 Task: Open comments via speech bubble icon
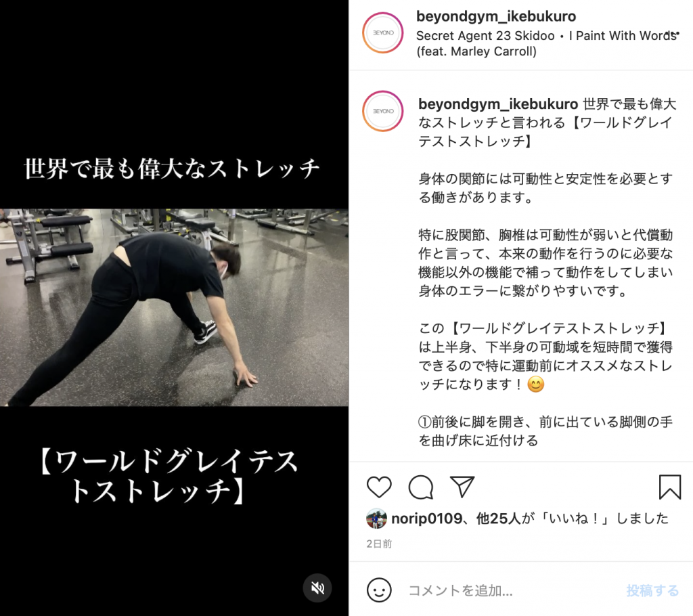click(x=421, y=487)
